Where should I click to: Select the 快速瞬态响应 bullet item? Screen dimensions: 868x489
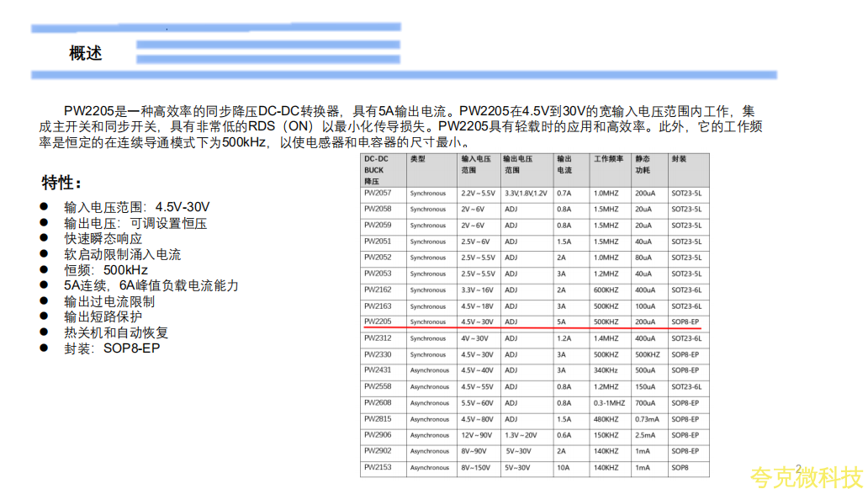103,238
